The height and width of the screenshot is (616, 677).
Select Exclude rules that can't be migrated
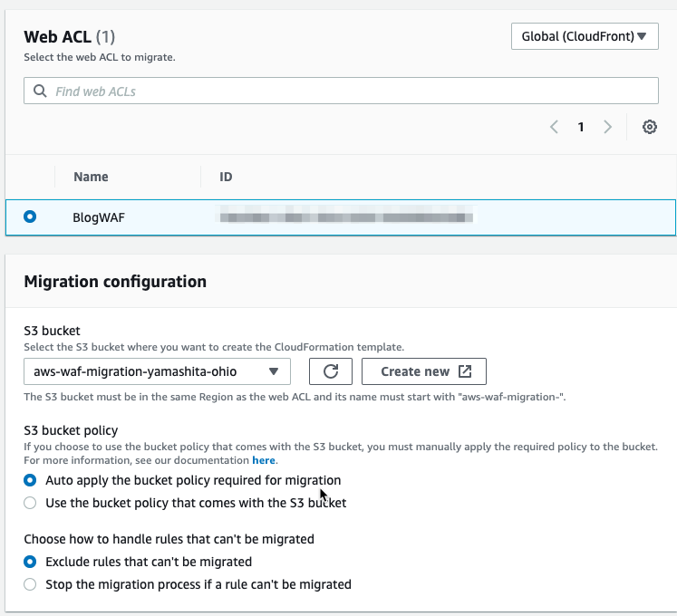[30, 562]
